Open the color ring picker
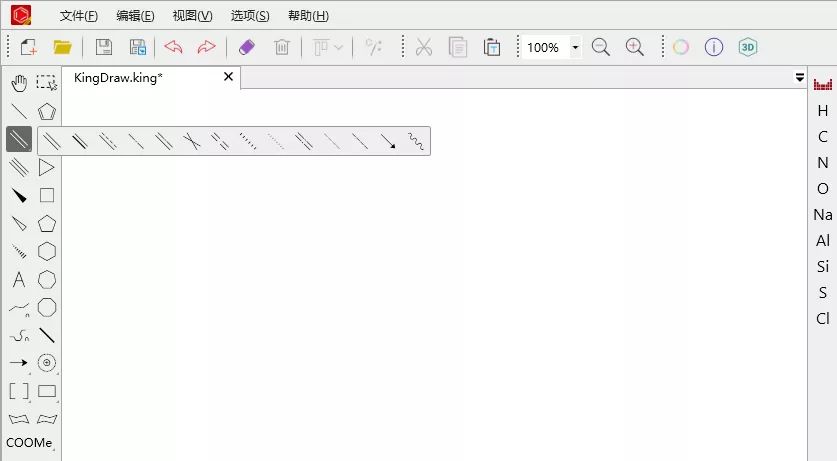Image resolution: width=837 pixels, height=461 pixels. 681,47
